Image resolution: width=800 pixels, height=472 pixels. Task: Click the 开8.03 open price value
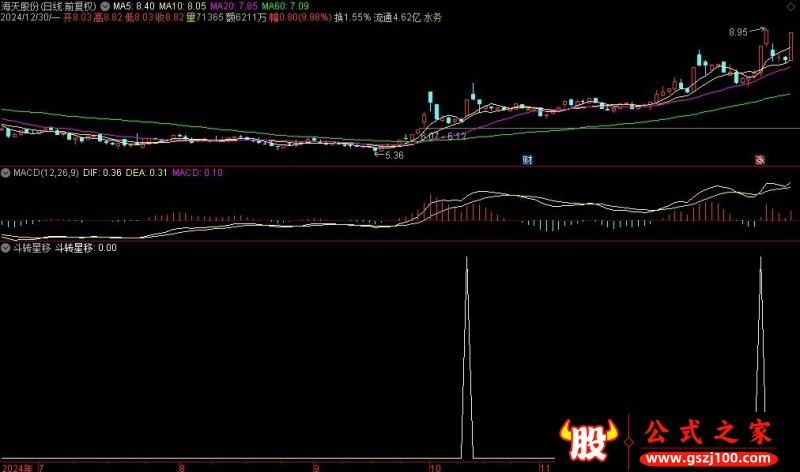(77, 18)
